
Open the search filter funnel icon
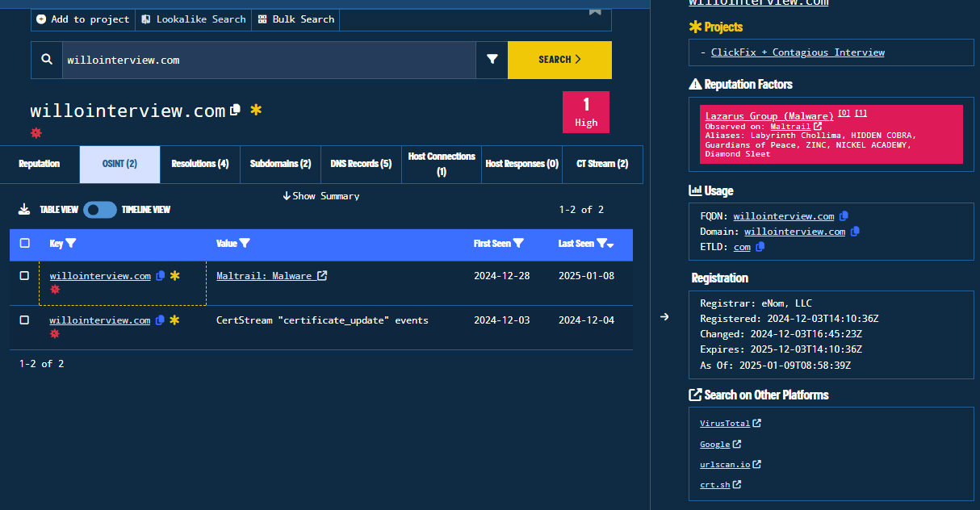pos(492,60)
